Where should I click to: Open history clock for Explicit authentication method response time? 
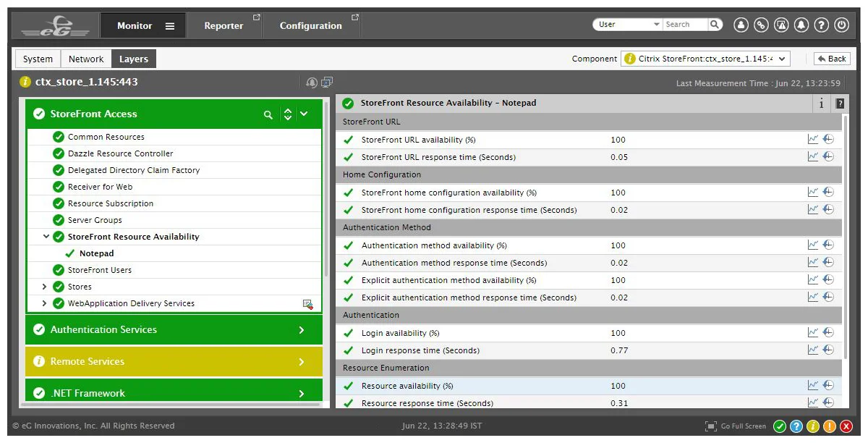828,297
